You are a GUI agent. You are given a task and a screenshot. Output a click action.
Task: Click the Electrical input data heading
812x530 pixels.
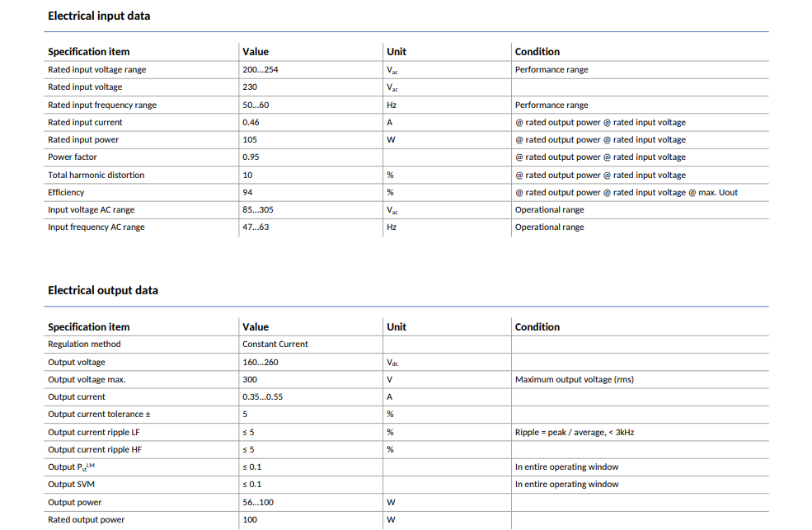[x=99, y=16]
